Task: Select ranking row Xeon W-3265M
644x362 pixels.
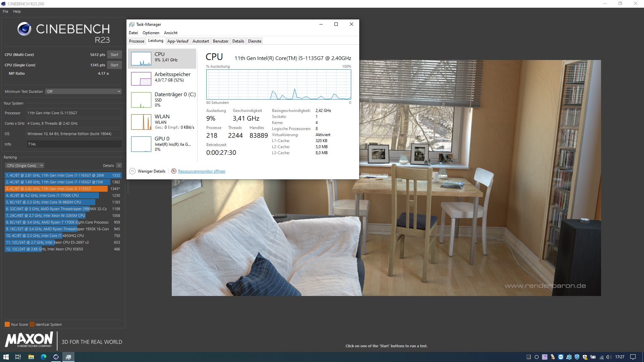Action: pos(63,216)
